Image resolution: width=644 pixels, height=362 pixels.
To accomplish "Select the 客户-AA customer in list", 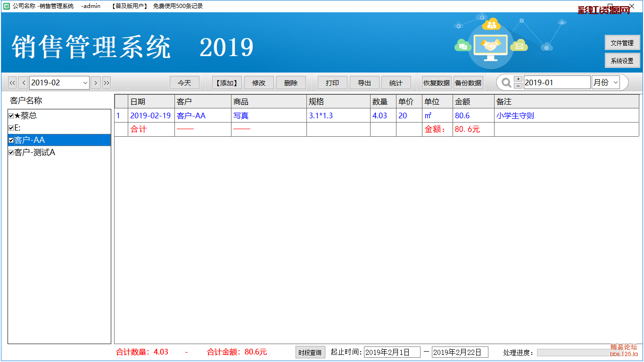I will coord(30,140).
